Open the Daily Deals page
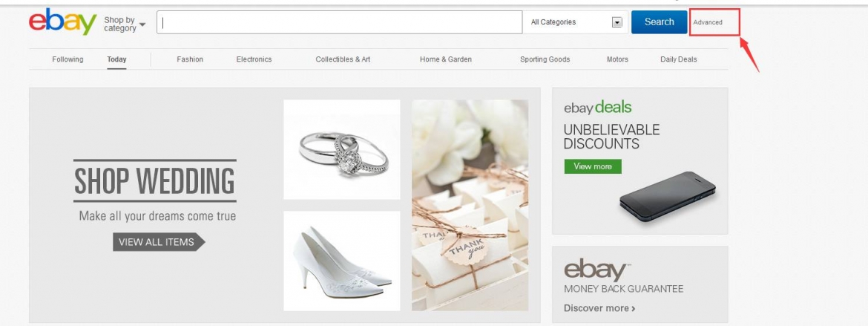 [678, 59]
